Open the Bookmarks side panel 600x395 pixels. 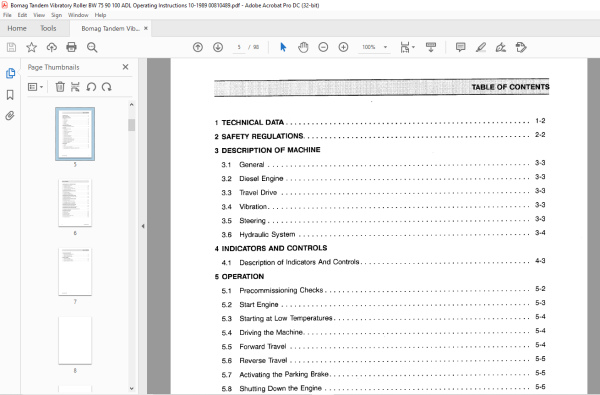10,95
